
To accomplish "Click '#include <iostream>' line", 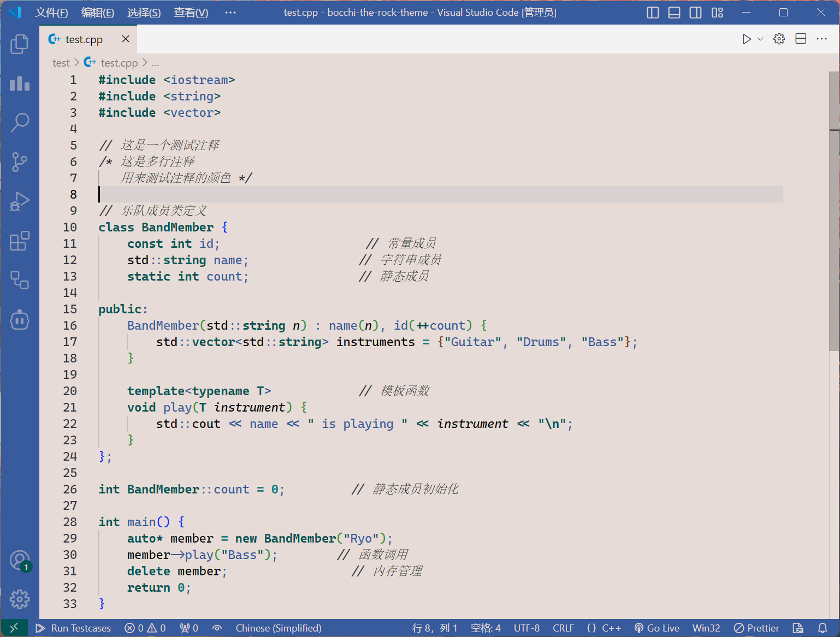I will coord(167,80).
